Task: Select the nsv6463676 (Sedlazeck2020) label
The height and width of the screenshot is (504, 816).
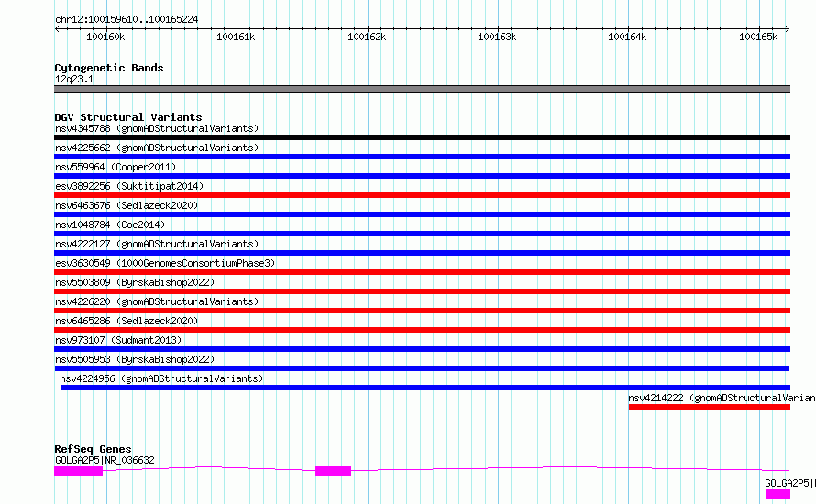Action: click(127, 205)
